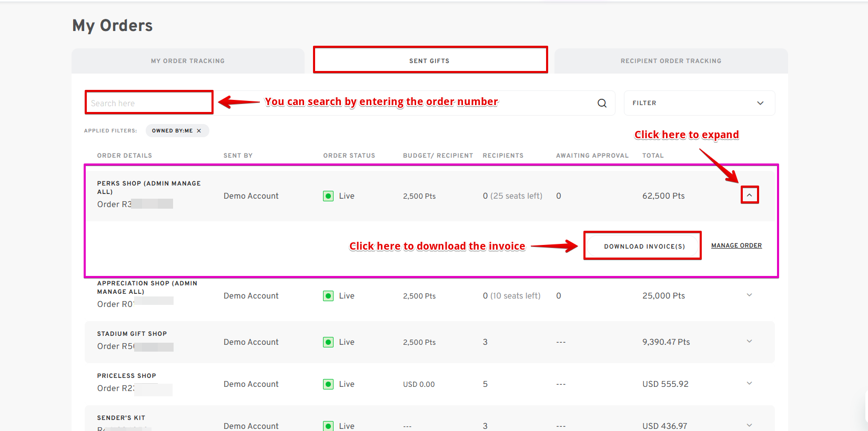This screenshot has height=431, width=868.
Task: Click the search magnifier icon
Action: [x=602, y=104]
